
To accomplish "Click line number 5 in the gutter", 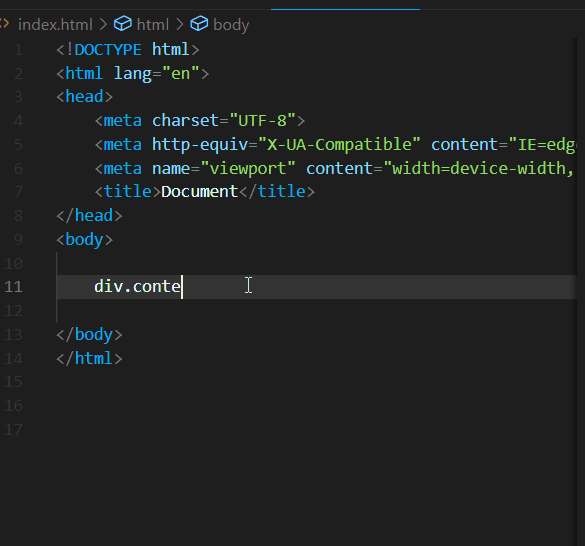I will 18,145.
